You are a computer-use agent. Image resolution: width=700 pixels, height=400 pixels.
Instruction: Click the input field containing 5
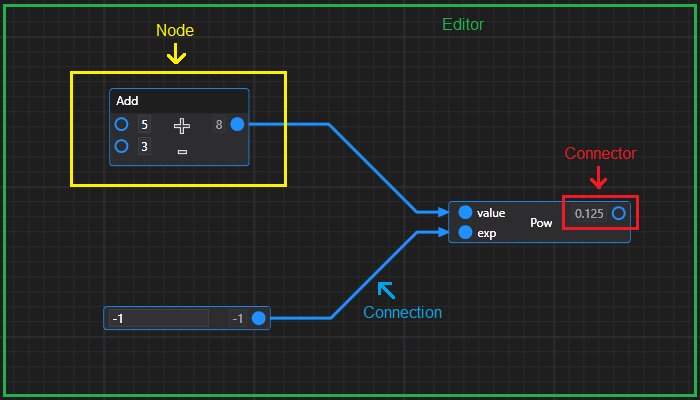pos(144,125)
